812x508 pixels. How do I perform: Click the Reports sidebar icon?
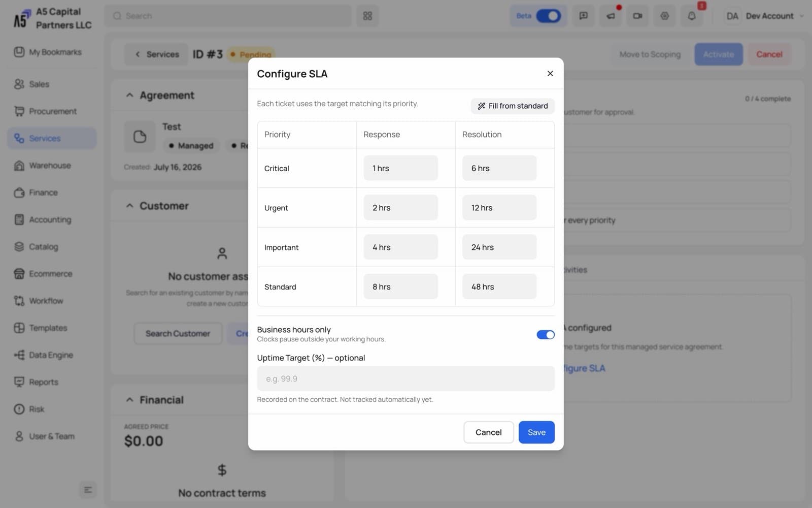click(19, 382)
